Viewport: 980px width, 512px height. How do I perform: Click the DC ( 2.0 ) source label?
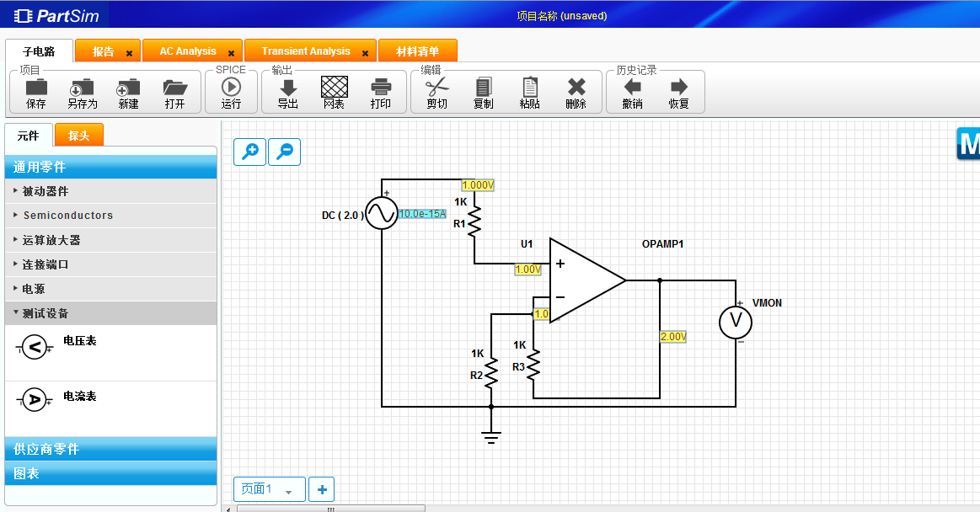click(x=342, y=215)
